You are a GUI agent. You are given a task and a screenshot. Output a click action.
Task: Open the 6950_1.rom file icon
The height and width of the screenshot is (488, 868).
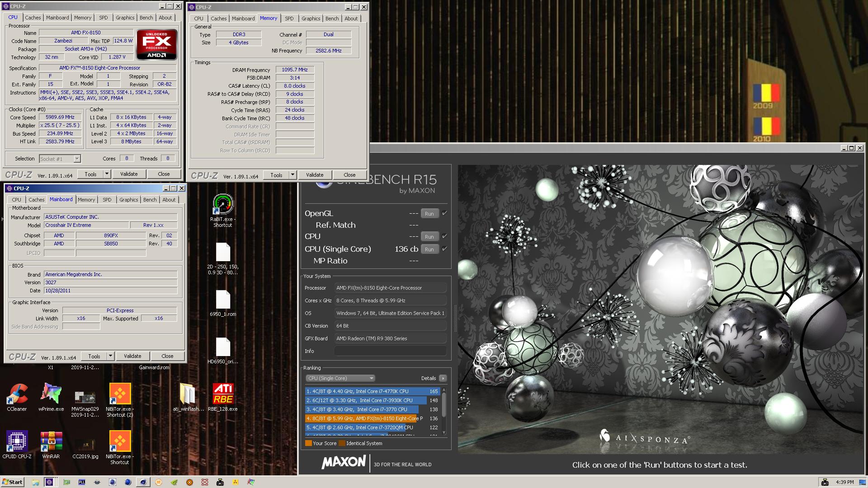coord(223,303)
